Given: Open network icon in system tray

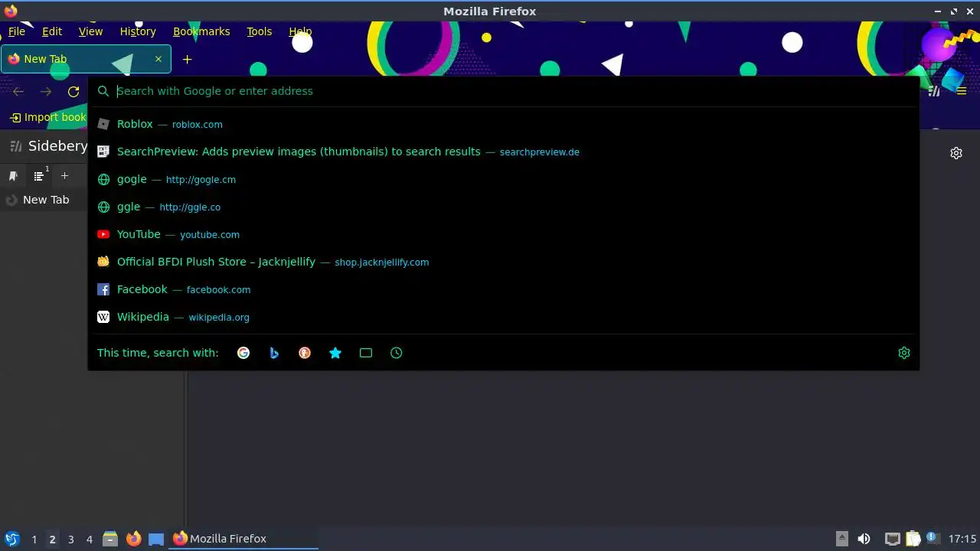Looking at the screenshot, I should click(892, 539).
